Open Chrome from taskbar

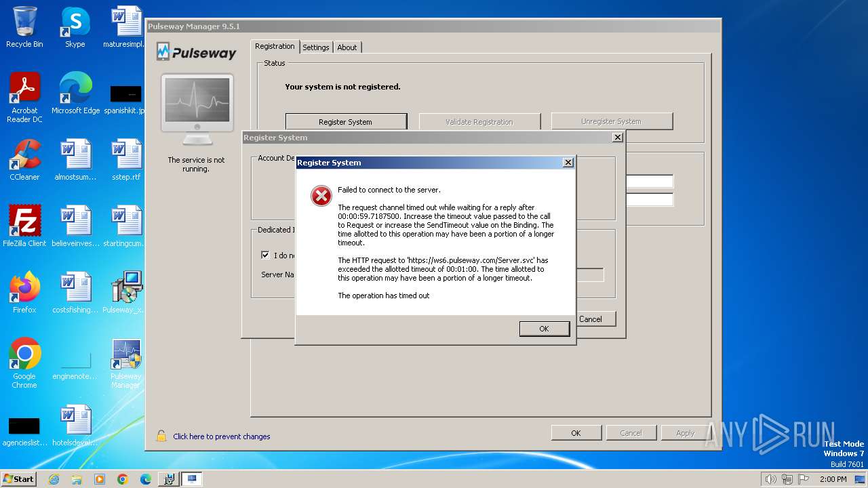coord(123,479)
